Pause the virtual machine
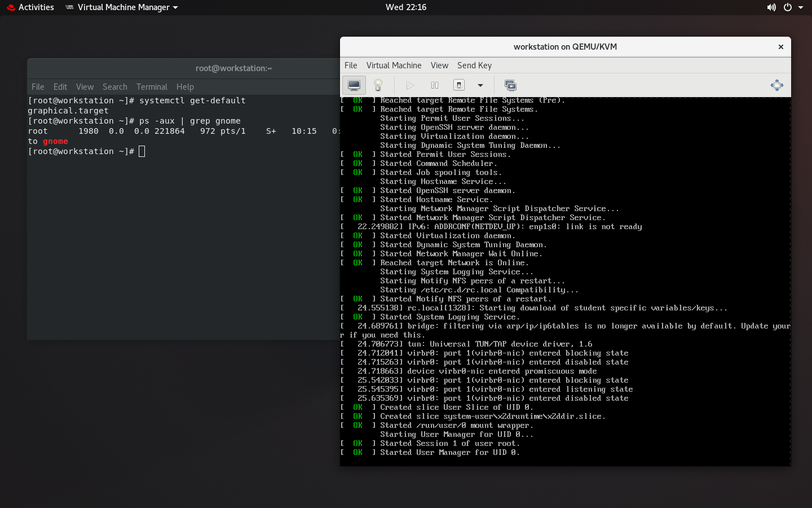 pyautogui.click(x=435, y=85)
